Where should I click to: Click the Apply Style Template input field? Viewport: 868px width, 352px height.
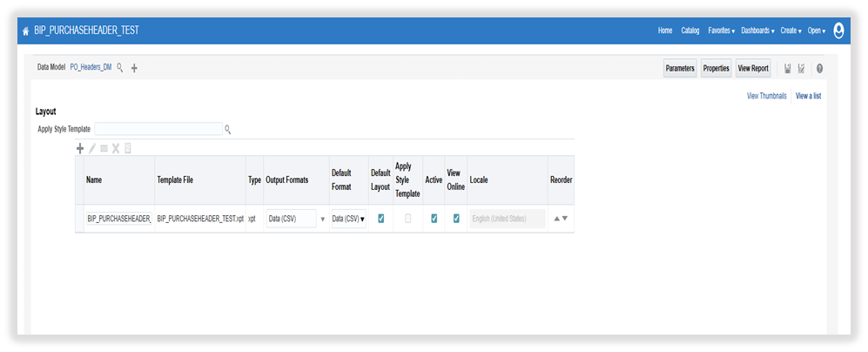(158, 129)
